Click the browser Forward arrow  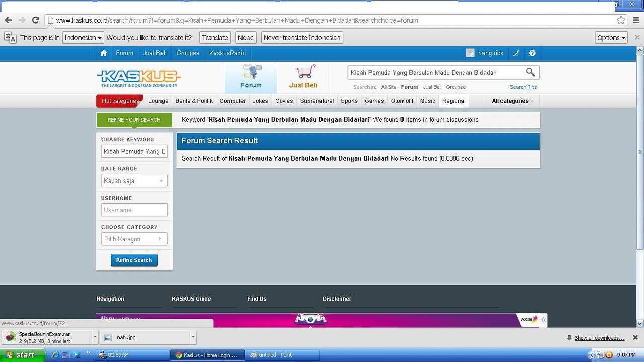22,20
